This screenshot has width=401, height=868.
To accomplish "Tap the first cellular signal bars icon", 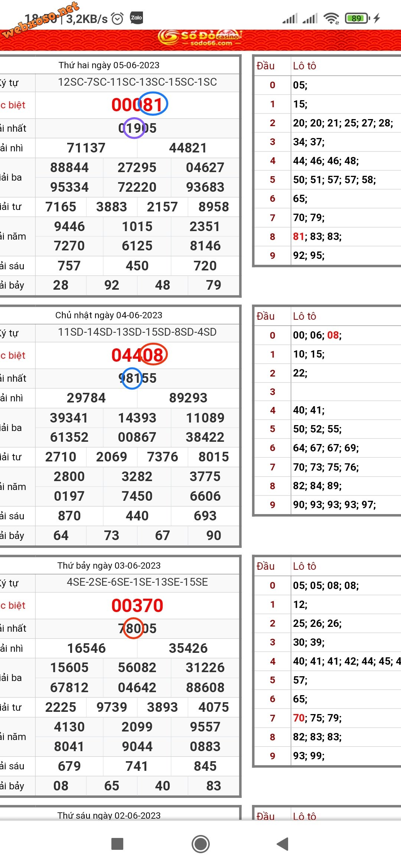I will (290, 18).
